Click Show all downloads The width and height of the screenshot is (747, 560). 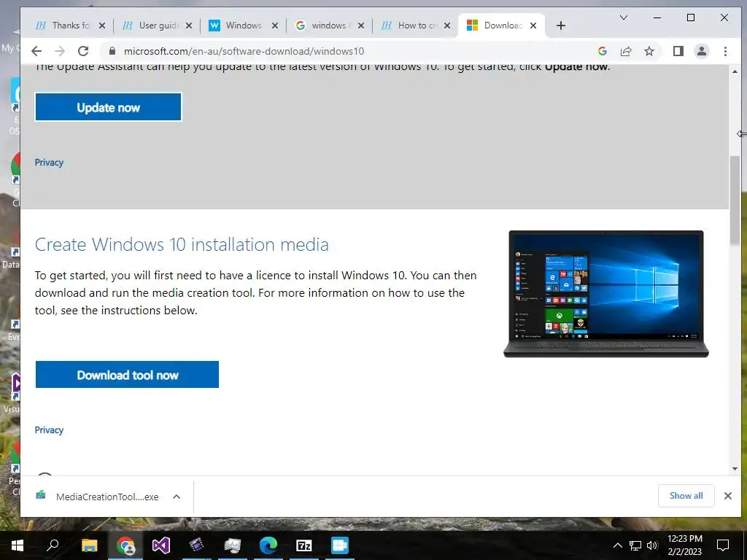686,496
